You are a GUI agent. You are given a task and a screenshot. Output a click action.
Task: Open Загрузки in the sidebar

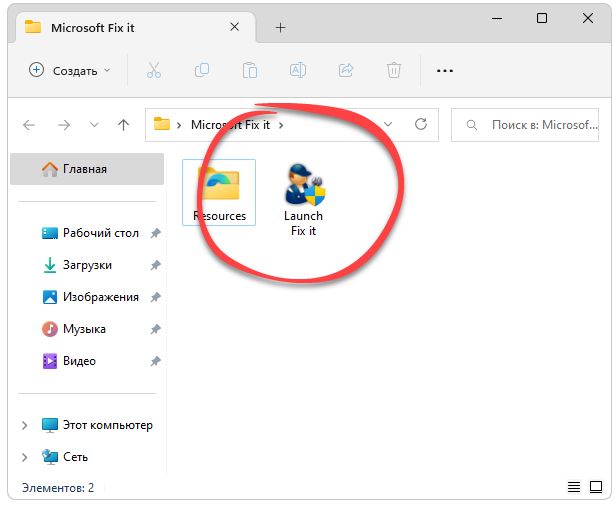pyautogui.click(x=87, y=265)
